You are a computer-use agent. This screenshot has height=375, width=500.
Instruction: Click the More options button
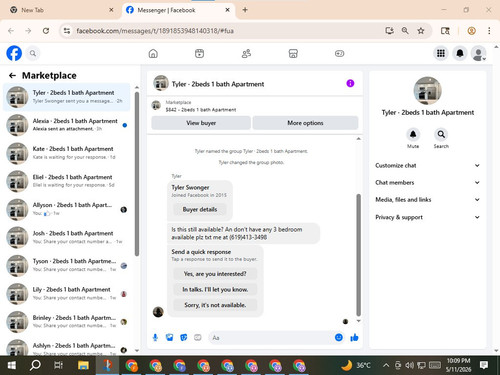[305, 123]
